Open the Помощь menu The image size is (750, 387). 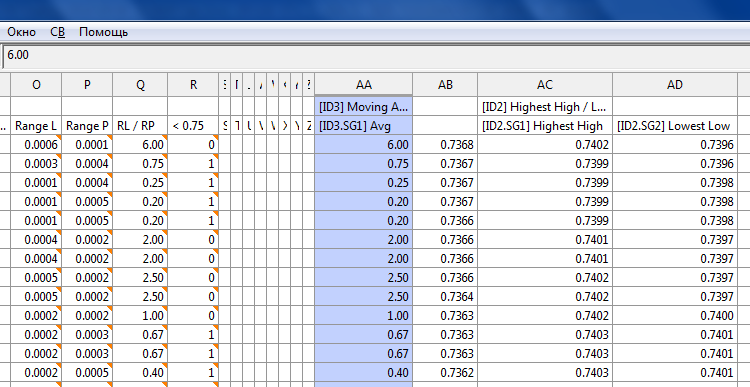(x=103, y=32)
